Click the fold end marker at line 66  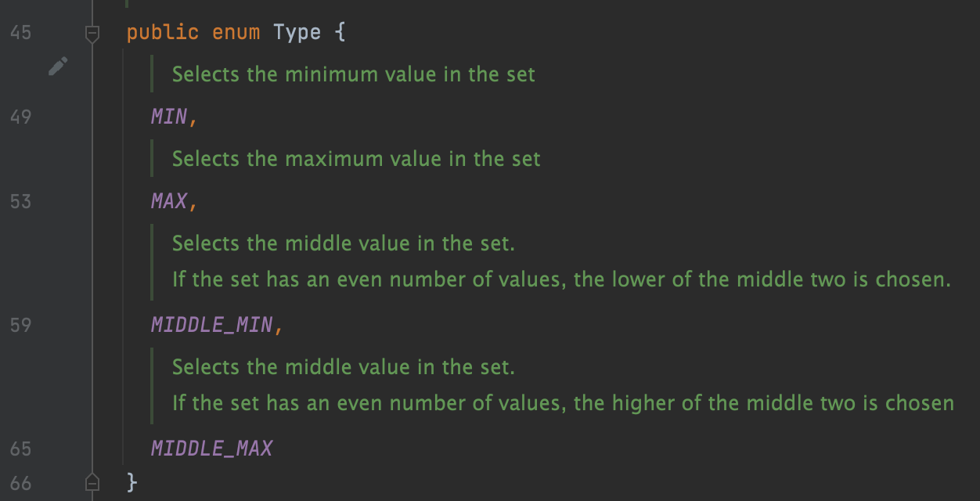click(x=92, y=481)
